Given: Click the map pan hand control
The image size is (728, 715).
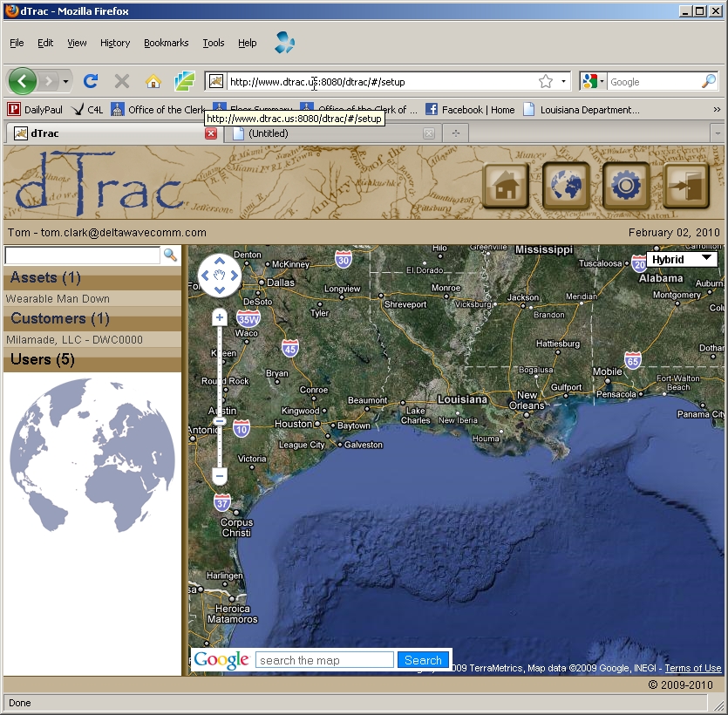Looking at the screenshot, I should [x=220, y=276].
